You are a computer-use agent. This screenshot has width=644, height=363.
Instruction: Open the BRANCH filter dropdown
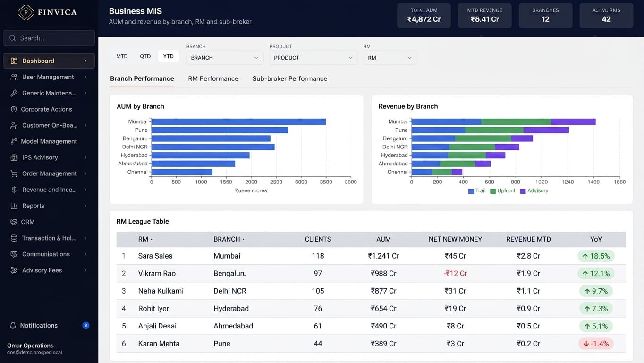pyautogui.click(x=225, y=58)
